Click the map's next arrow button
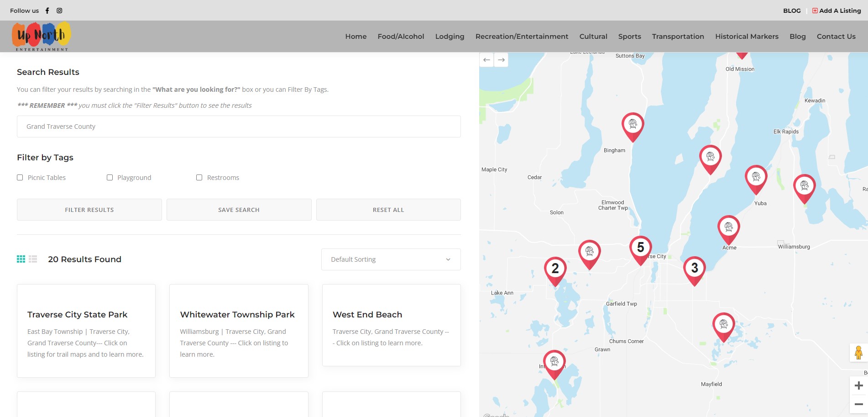The width and height of the screenshot is (868, 417). point(501,60)
